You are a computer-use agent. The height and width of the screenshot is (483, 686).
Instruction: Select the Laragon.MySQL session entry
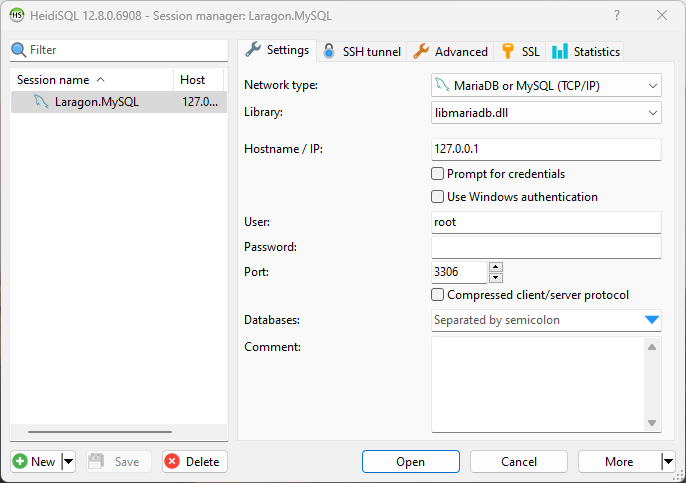click(97, 102)
